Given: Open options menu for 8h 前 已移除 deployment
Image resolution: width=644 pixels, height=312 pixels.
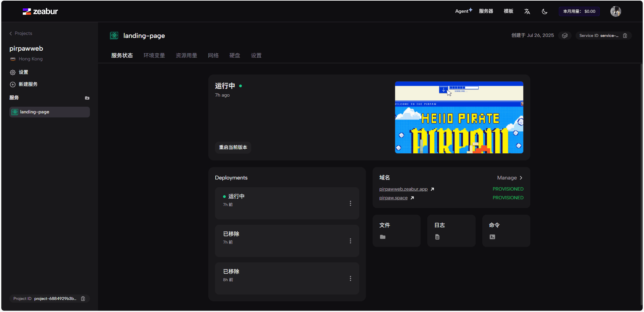Looking at the screenshot, I should coord(351,278).
